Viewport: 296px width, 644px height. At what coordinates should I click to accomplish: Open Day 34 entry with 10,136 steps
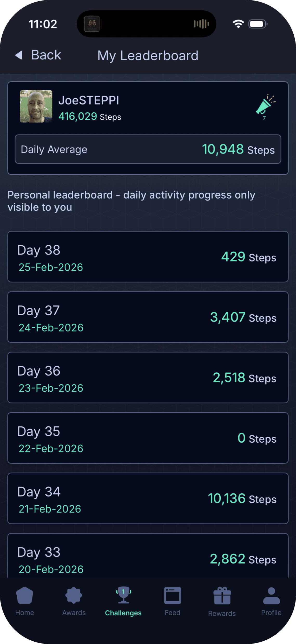[148, 498]
